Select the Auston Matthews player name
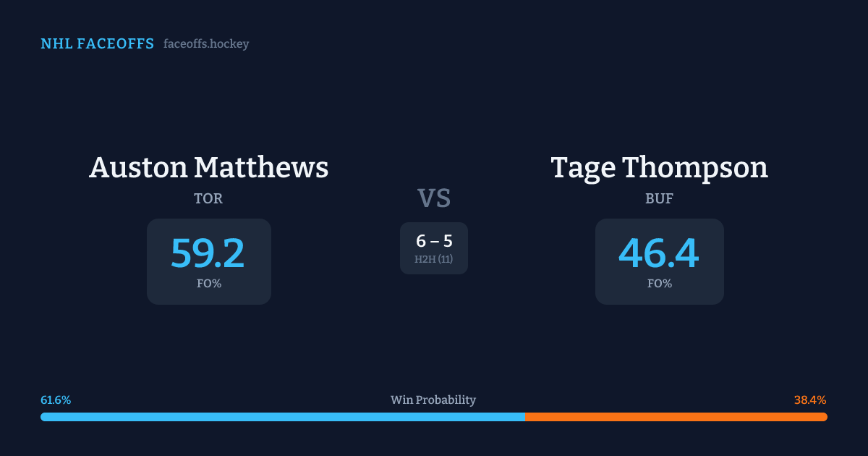This screenshot has height=456, width=868. 208,168
